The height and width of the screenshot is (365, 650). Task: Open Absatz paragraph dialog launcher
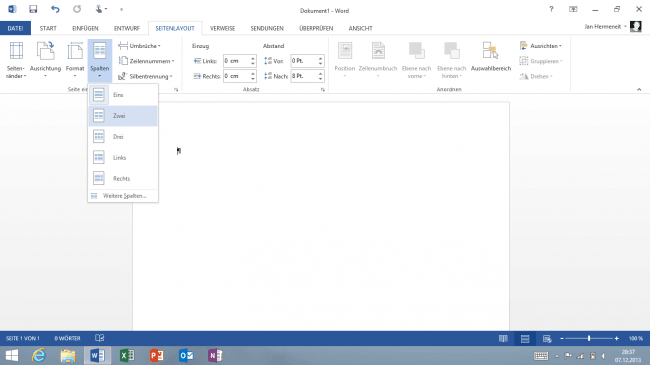tap(323, 89)
